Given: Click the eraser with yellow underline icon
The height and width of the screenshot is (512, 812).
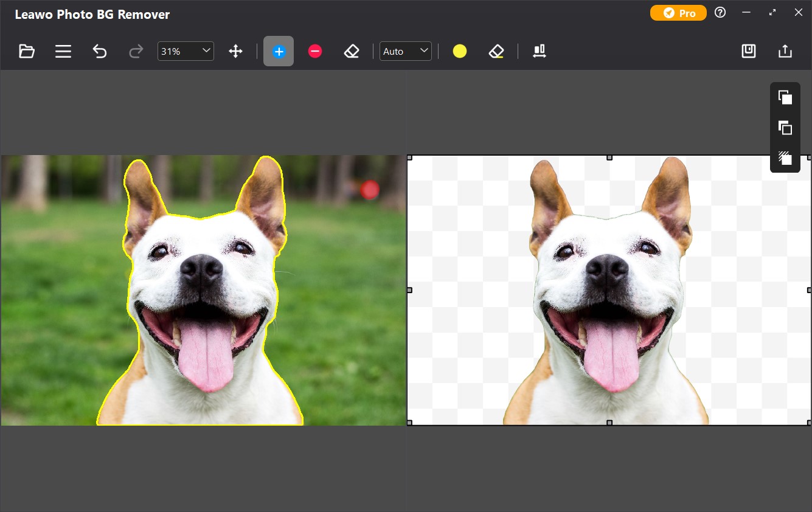Looking at the screenshot, I should point(496,52).
